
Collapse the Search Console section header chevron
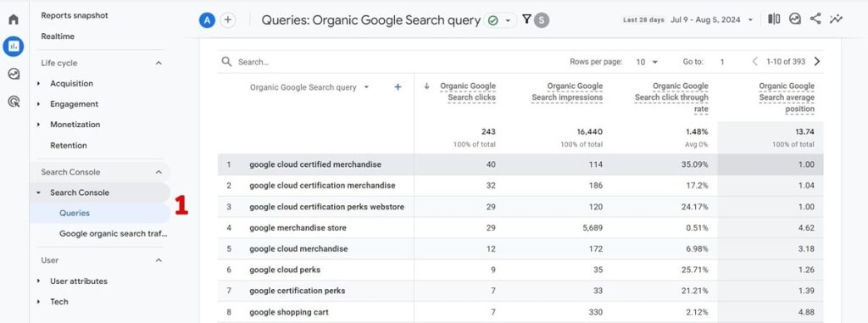[x=159, y=172]
